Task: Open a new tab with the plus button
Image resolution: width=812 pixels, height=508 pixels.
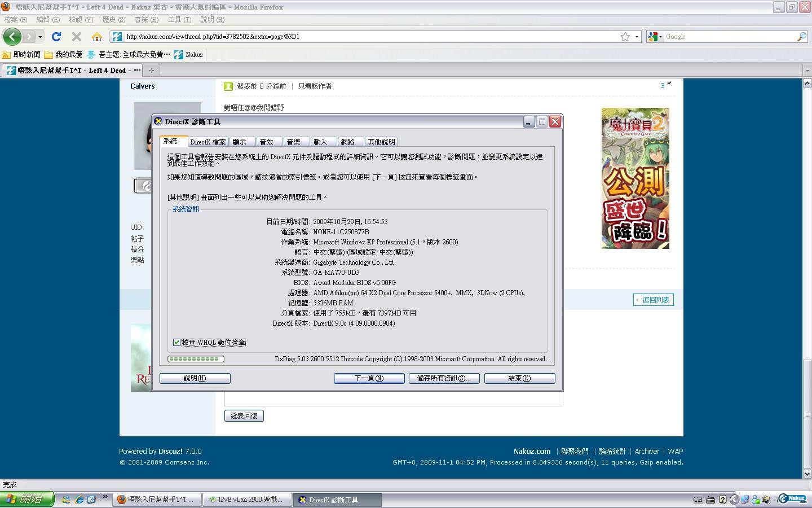Action: 151,71
